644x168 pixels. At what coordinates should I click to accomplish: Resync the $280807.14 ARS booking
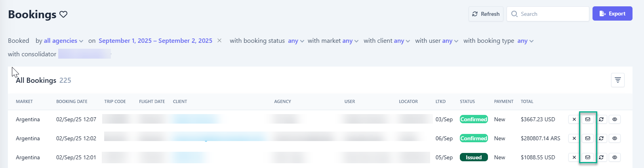[601, 138]
